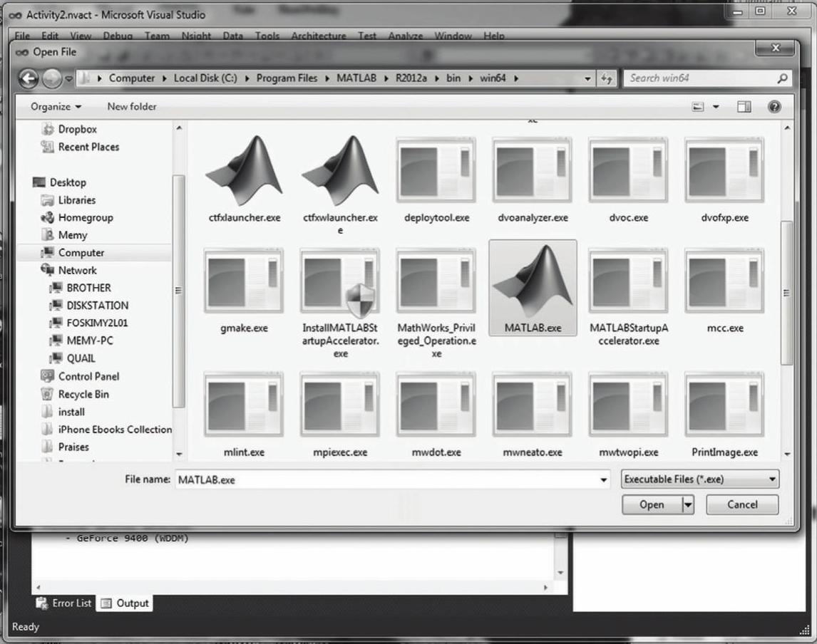Click the Open button
This screenshot has width=817, height=644.
pyautogui.click(x=652, y=504)
